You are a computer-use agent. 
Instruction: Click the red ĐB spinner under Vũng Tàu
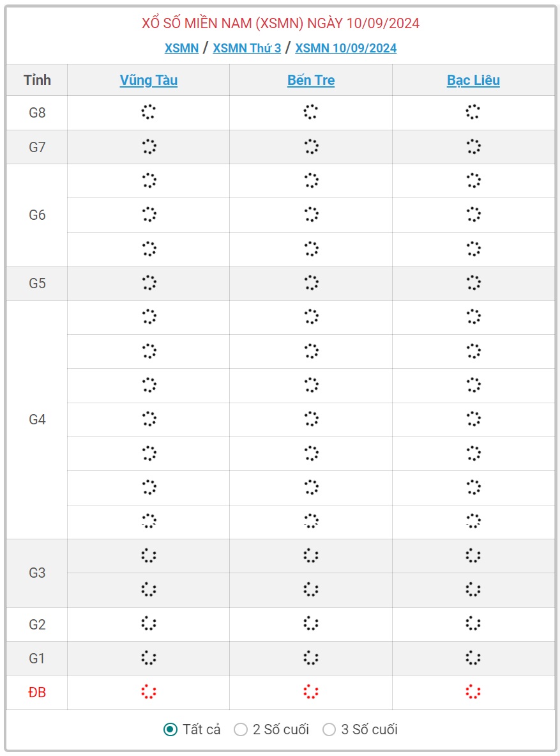(148, 692)
